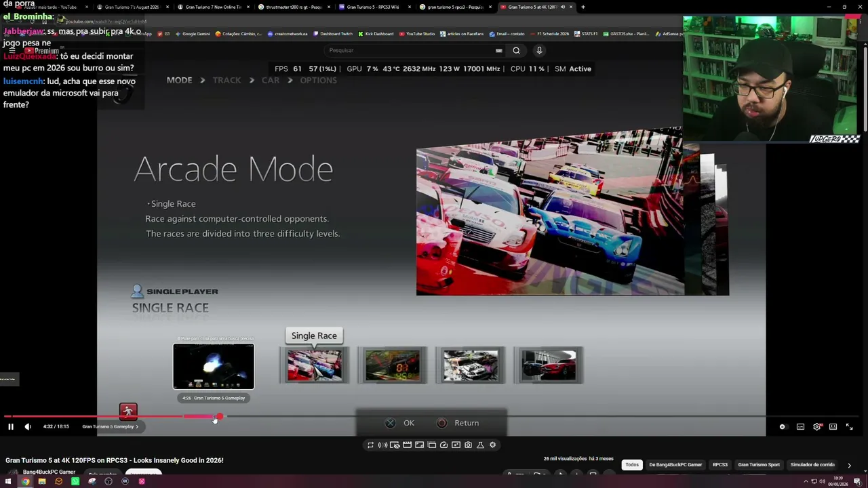This screenshot has height=488, width=868.
Task: Open the STATS F1 bookmark
Action: point(586,33)
